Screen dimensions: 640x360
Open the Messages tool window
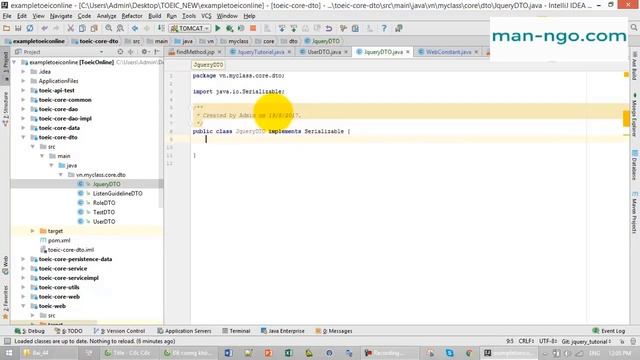334,331
